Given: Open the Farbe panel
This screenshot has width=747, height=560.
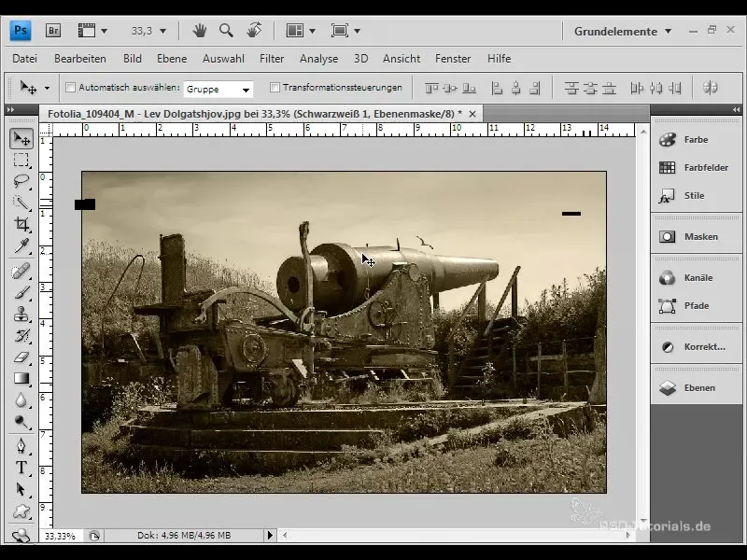Looking at the screenshot, I should tap(696, 139).
